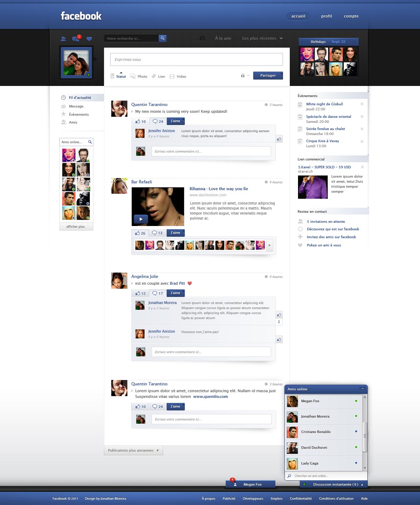Click Chercher un ami online field
The height and width of the screenshot is (505, 420).
(326, 476)
